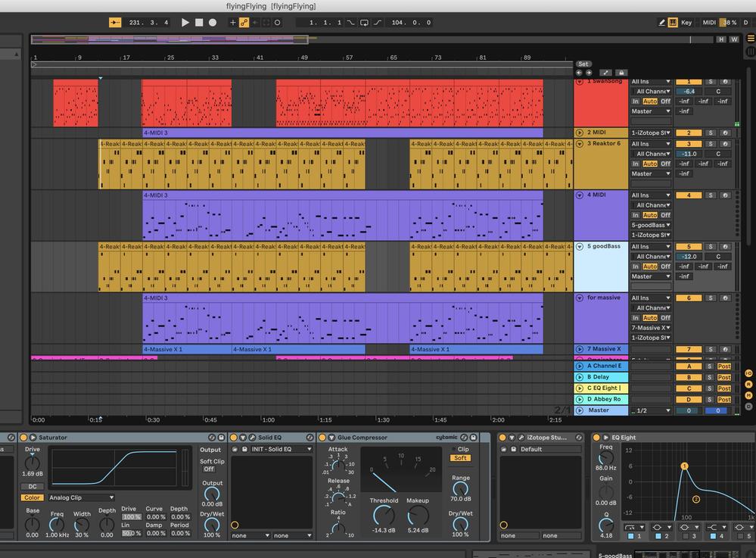
Task: Toggle Returns R show/hide button
Action: [x=748, y=385]
